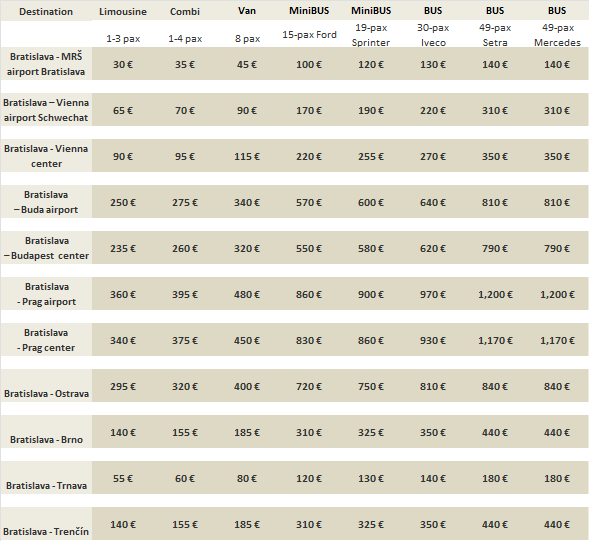Select Van price 480 € for Prag airport

coord(247,294)
